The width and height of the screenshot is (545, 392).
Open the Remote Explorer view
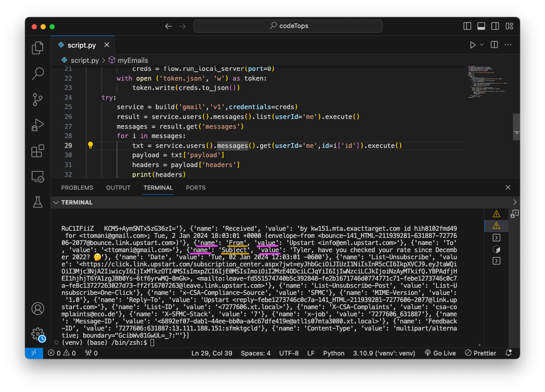[38, 177]
